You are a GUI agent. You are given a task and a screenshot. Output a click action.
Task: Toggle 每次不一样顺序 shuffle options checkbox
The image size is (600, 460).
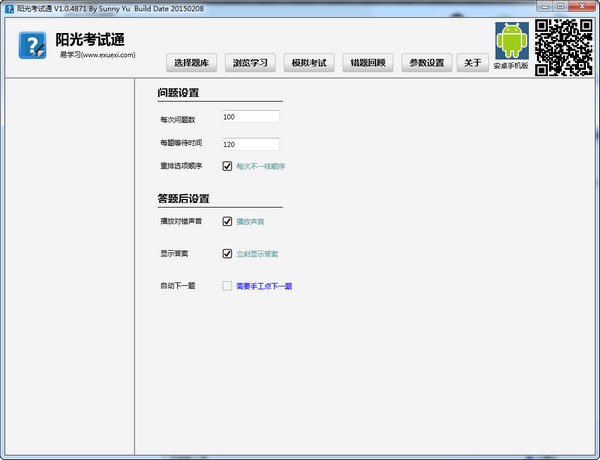228,166
